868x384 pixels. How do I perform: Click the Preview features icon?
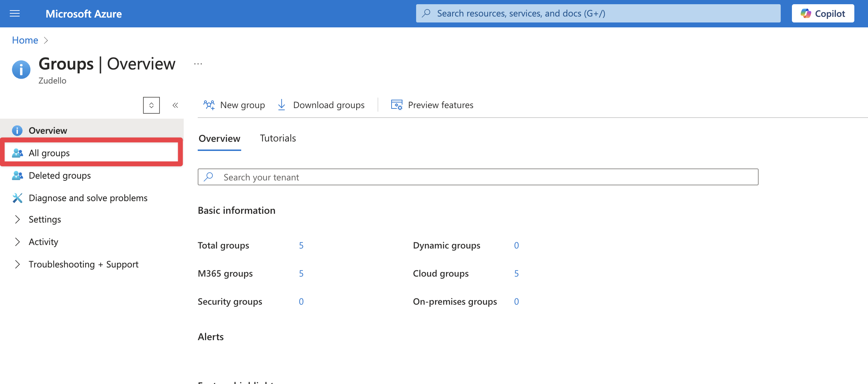pos(397,105)
